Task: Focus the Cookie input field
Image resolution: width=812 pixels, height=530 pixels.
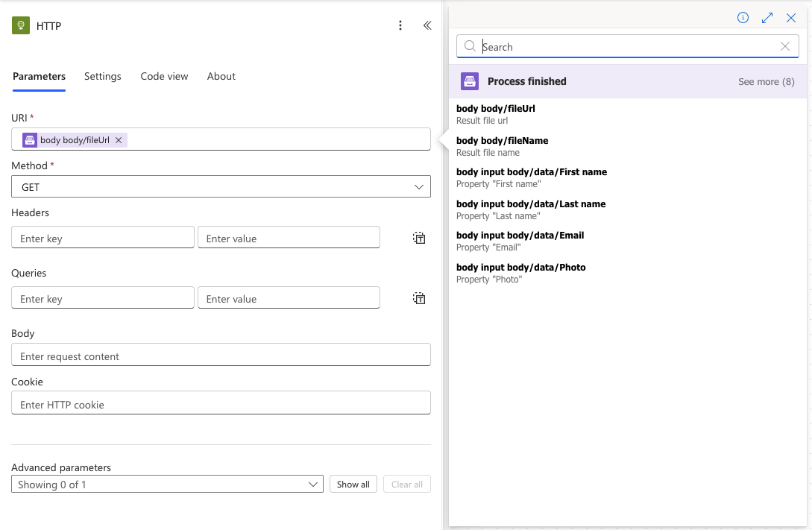Action: pos(221,404)
